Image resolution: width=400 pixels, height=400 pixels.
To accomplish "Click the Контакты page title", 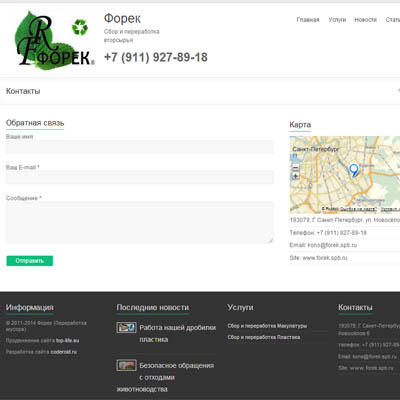I will tap(23, 91).
